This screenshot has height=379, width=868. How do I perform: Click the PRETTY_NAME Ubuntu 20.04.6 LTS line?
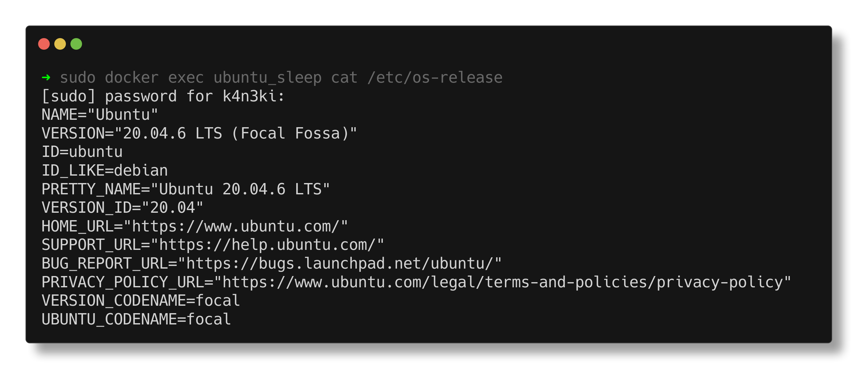[x=186, y=189]
